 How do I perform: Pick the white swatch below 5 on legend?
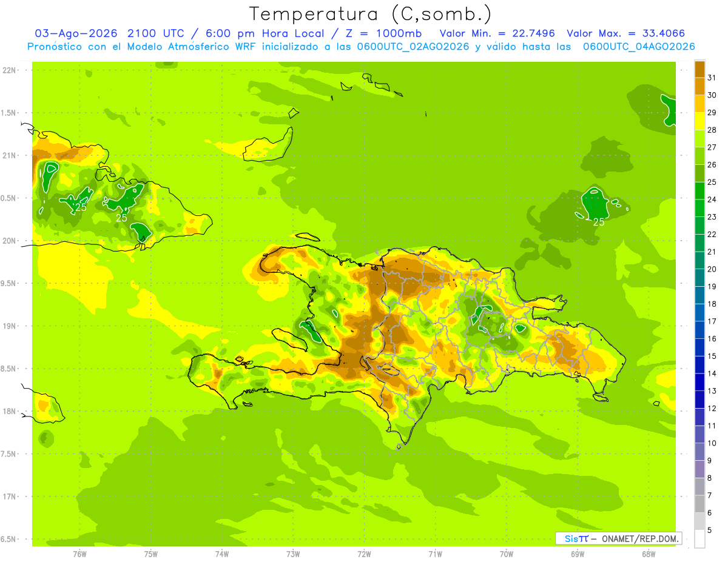tap(699, 538)
